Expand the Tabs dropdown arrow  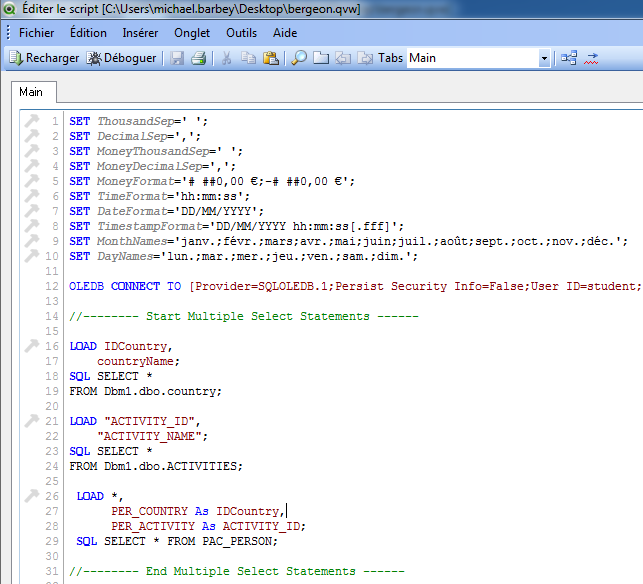coord(544,58)
